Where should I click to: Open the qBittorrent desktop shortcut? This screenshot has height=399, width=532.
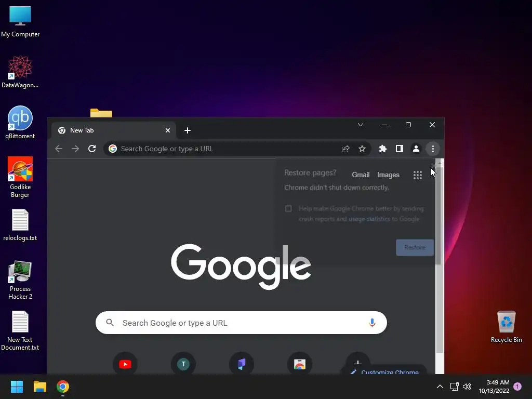point(20,123)
